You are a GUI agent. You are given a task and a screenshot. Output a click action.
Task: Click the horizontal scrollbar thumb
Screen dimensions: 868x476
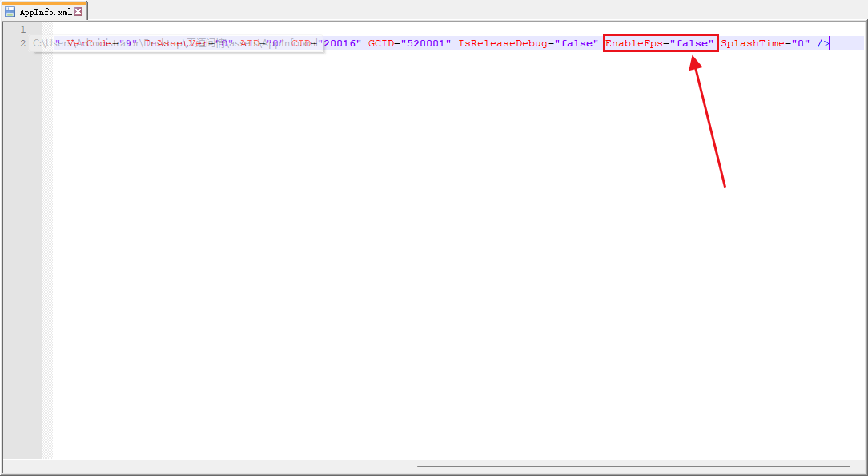(x=633, y=466)
